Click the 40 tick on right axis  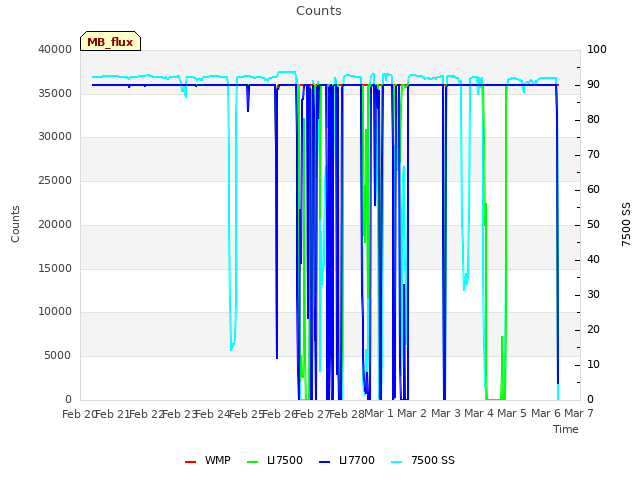(x=593, y=260)
